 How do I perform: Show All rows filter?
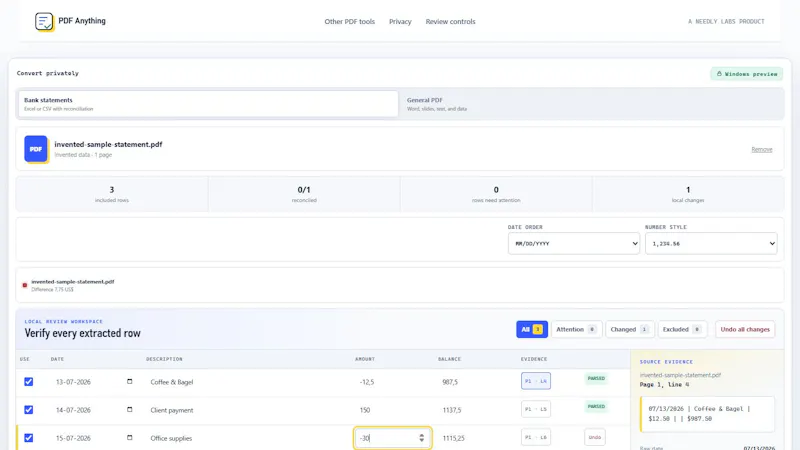point(532,329)
